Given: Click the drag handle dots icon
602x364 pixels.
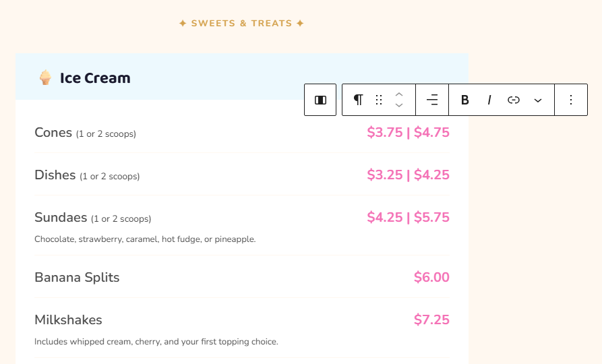Looking at the screenshot, I should [x=379, y=100].
